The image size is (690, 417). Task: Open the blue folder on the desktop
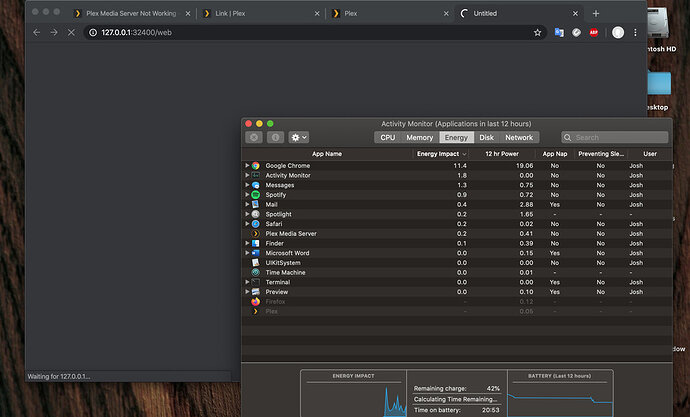tap(659, 83)
